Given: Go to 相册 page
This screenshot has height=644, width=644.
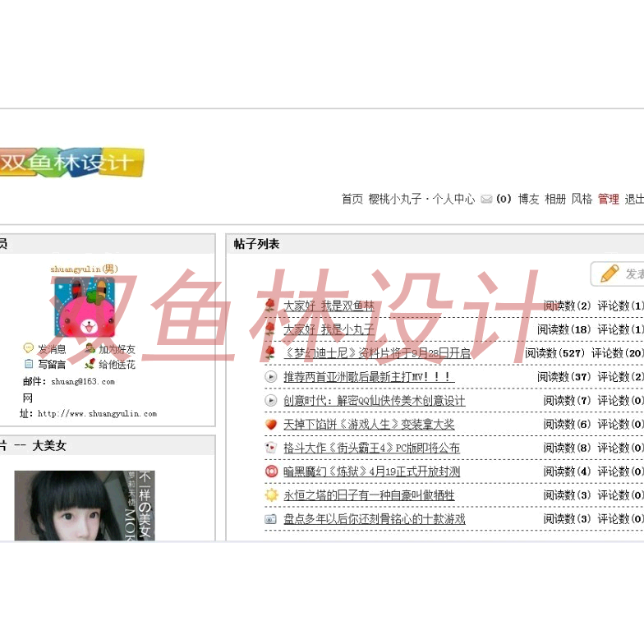Looking at the screenshot, I should click(x=555, y=199).
